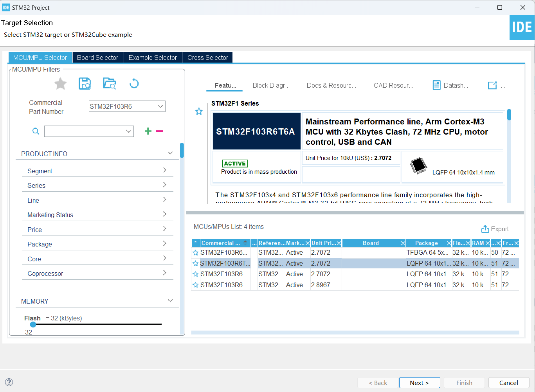
Task: Collapse the MEMORY section
Action: point(170,300)
